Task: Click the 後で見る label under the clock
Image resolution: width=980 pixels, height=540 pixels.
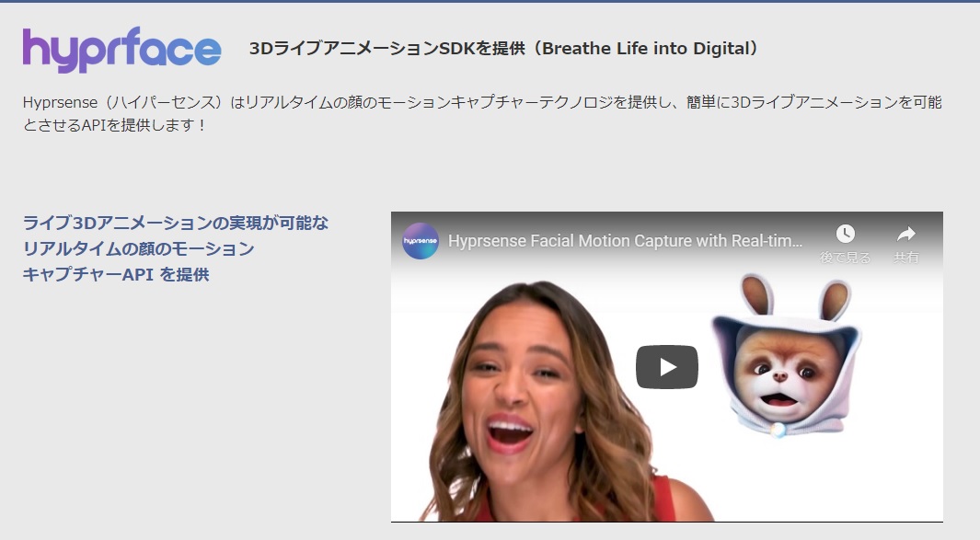Action: coord(845,258)
